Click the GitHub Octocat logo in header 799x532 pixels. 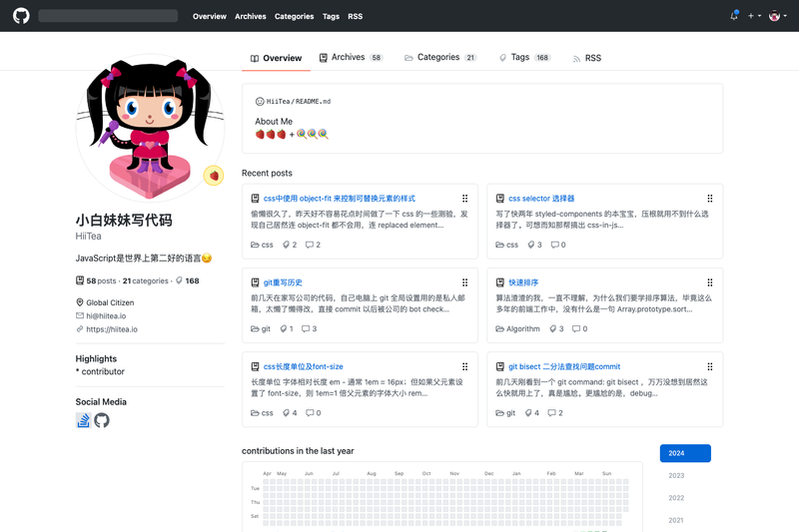coord(21,16)
